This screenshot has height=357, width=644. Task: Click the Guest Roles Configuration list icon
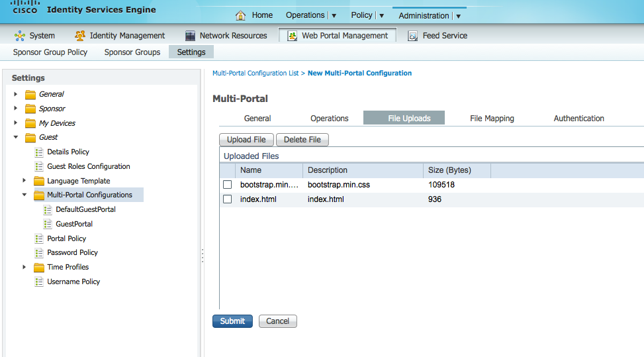[39, 166]
